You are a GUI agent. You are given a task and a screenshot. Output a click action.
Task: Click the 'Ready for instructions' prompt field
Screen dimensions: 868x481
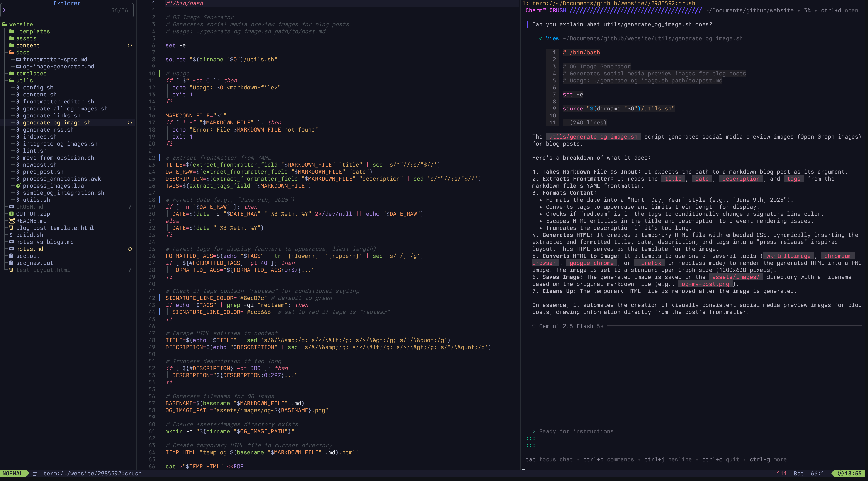coord(576,431)
